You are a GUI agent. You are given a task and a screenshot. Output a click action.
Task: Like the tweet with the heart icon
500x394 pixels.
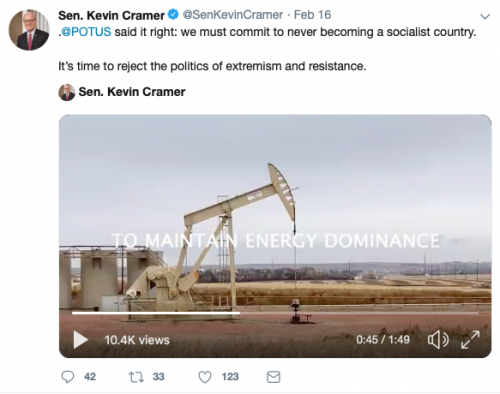point(205,377)
